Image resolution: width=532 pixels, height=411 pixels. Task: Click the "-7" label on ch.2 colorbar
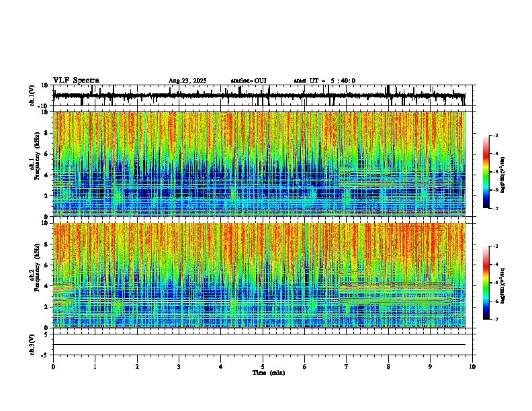pyautogui.click(x=496, y=319)
